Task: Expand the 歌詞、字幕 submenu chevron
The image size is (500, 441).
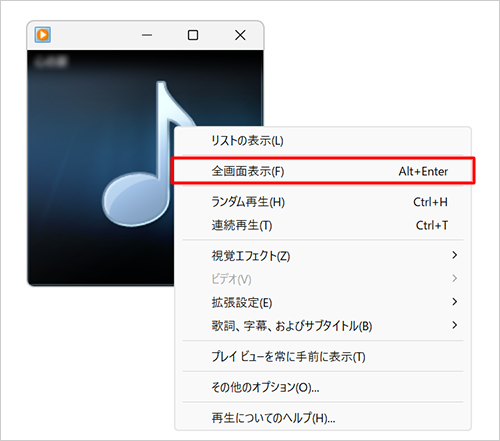Action: (x=454, y=325)
